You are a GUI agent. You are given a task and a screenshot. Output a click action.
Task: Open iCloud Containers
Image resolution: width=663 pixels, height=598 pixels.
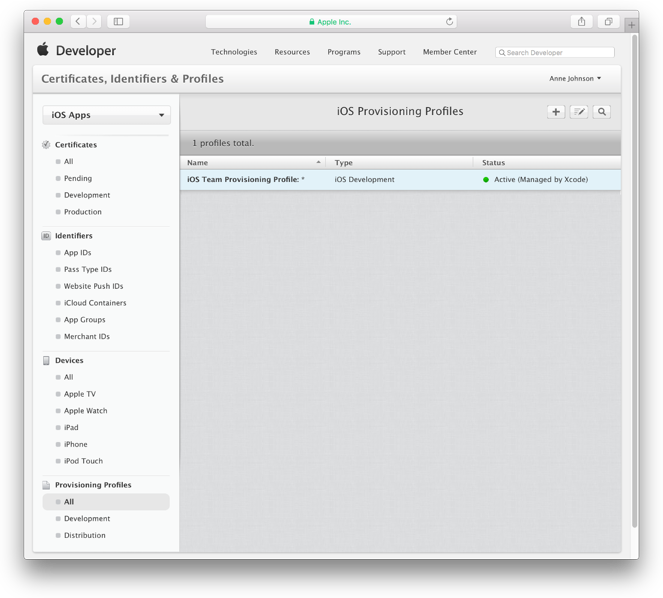coord(95,303)
